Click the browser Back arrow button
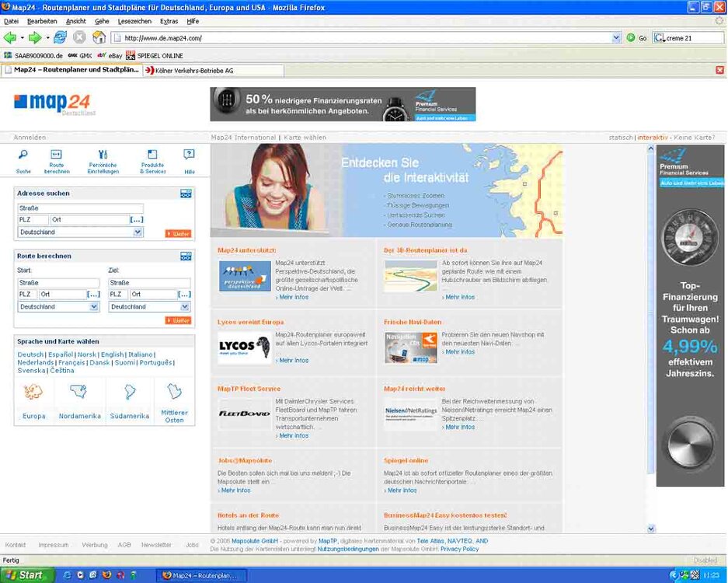Screen dimensions: 728x583 [x=10, y=37]
